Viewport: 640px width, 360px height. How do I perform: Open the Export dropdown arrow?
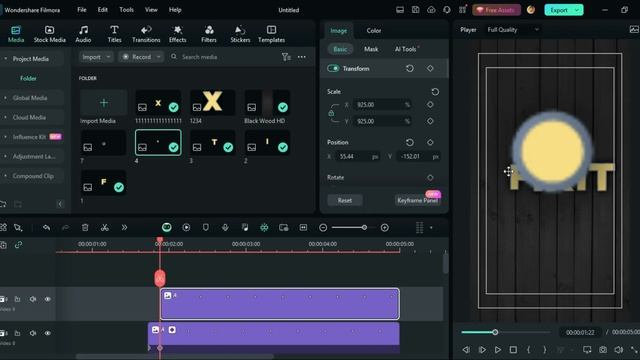click(577, 10)
